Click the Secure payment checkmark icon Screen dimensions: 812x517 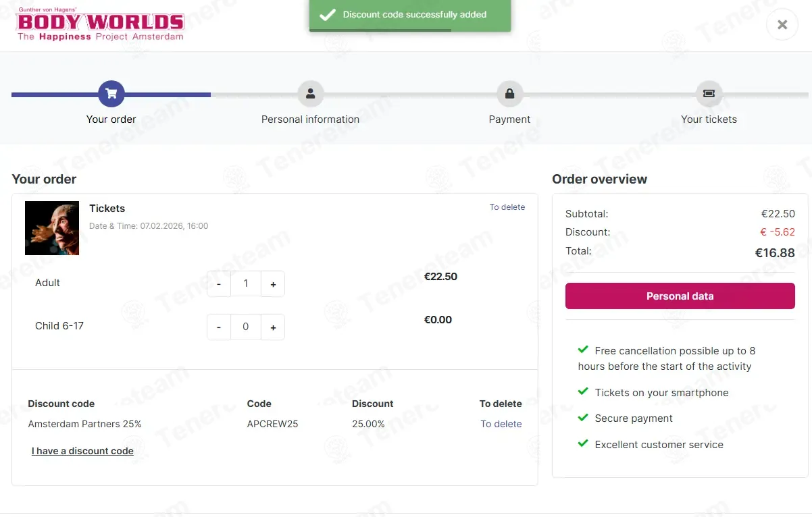click(x=583, y=417)
